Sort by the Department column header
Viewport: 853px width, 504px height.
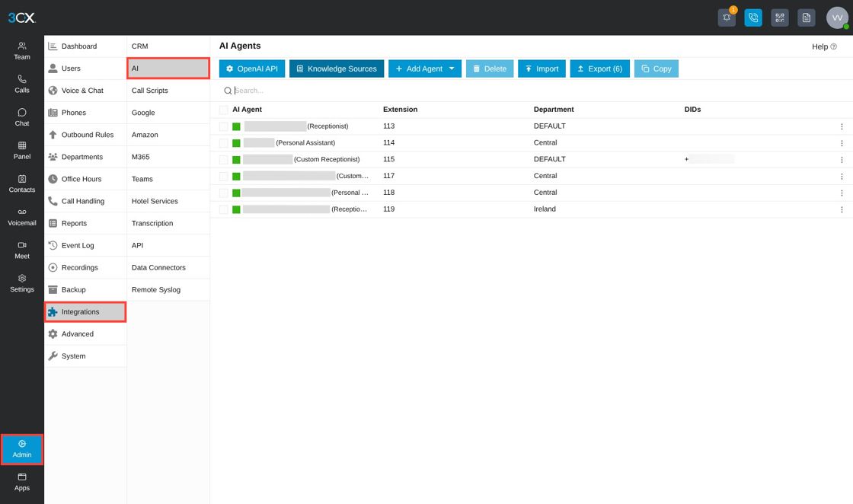tap(554, 110)
